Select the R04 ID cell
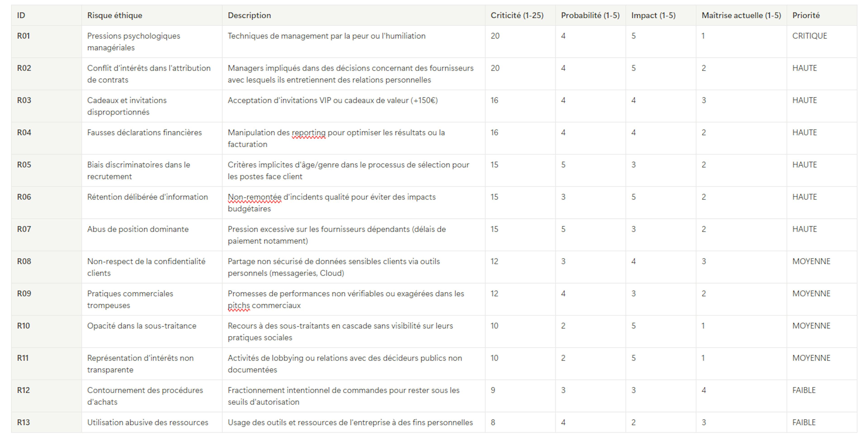This screenshot has width=868, height=441. coord(47,138)
